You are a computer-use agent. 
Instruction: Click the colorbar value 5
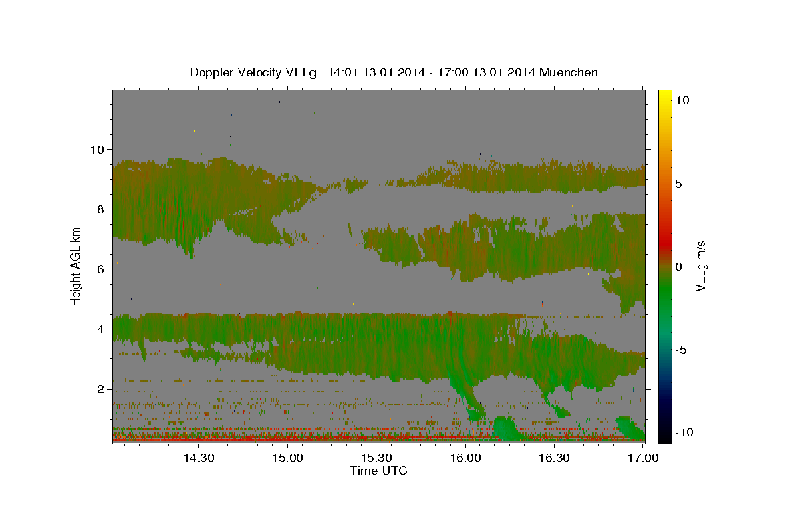[679, 184]
